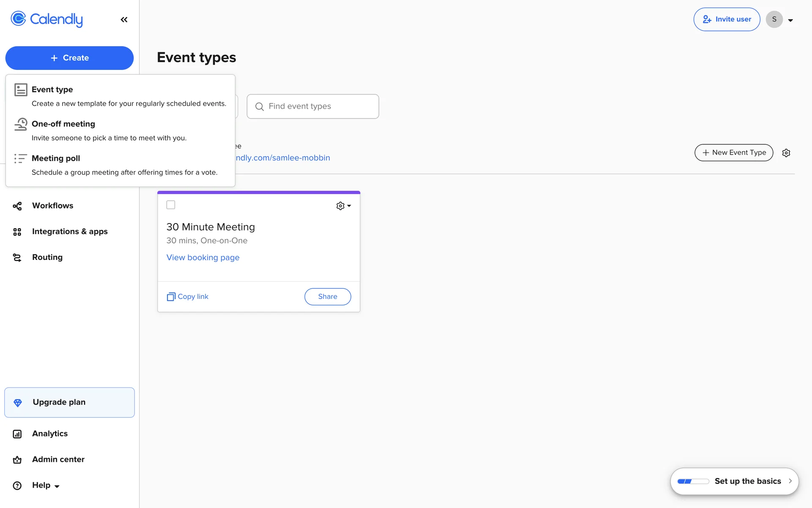Choose One-off meeting option
The image size is (812, 508).
point(63,124)
